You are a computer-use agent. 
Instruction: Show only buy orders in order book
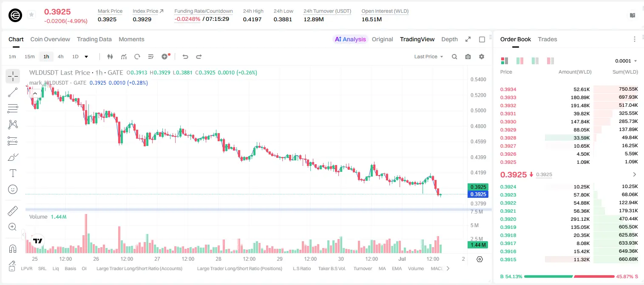(535, 61)
